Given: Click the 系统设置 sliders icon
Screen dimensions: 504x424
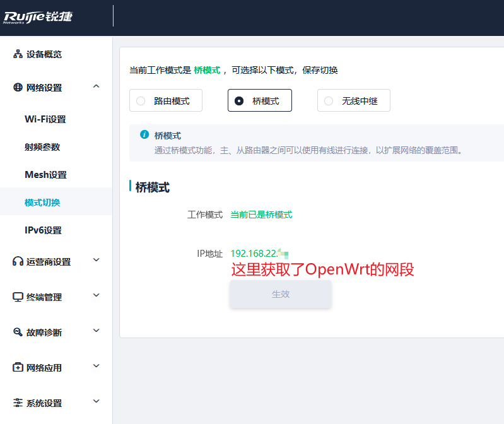Looking at the screenshot, I should [x=18, y=403].
